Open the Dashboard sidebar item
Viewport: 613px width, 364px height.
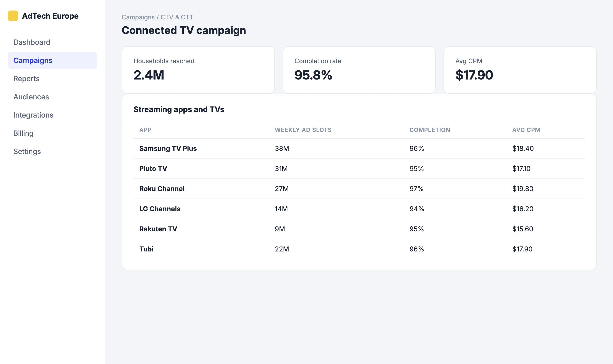point(52,42)
